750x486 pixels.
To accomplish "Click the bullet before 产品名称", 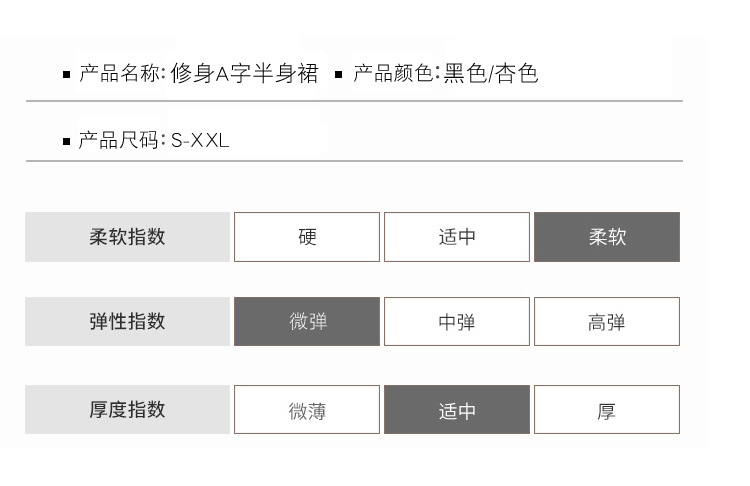I will coord(67,75).
